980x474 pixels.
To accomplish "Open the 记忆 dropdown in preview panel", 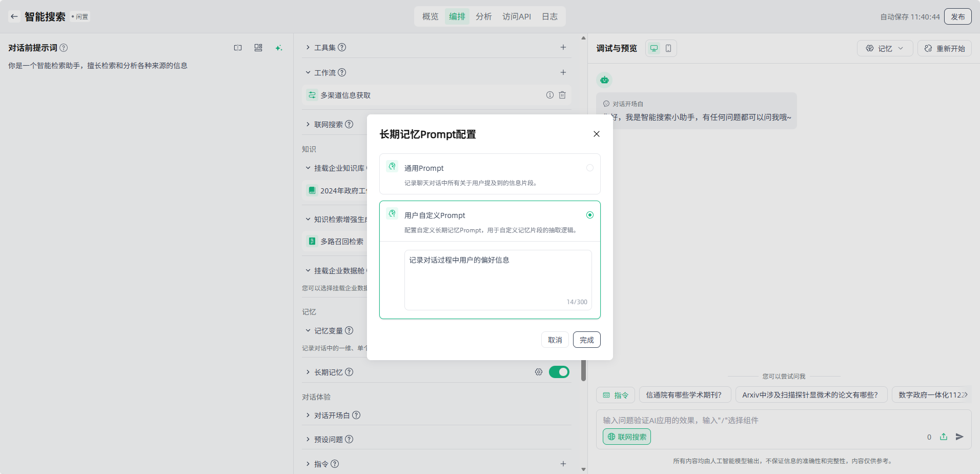I will pyautogui.click(x=885, y=48).
